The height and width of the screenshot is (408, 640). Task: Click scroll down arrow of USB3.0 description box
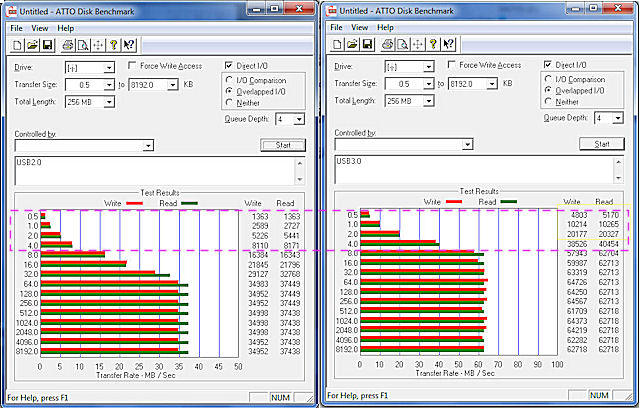619,178
